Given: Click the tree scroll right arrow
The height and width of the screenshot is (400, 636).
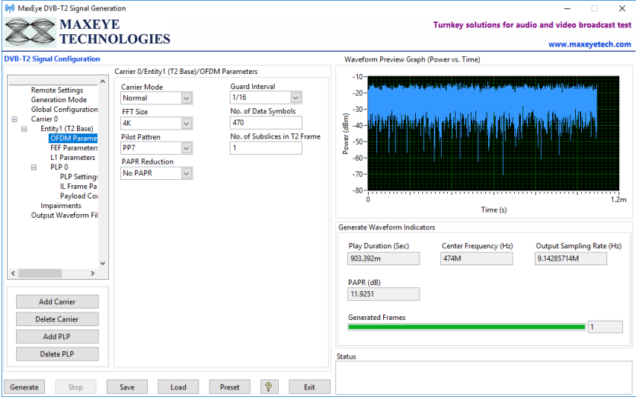Looking at the screenshot, I should point(92,273).
